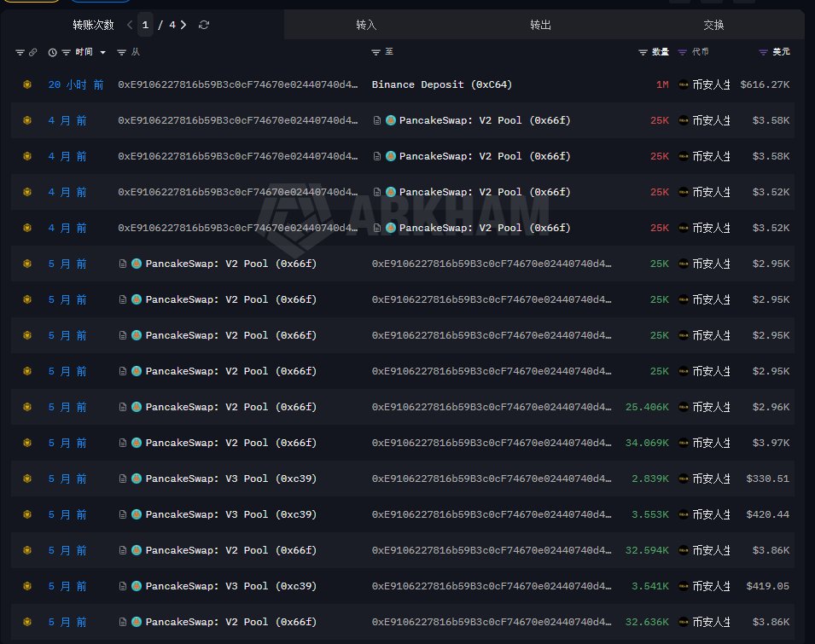This screenshot has width=815, height=644.
Task: Open the filter icon for the 代币 column
Action: pos(683,52)
